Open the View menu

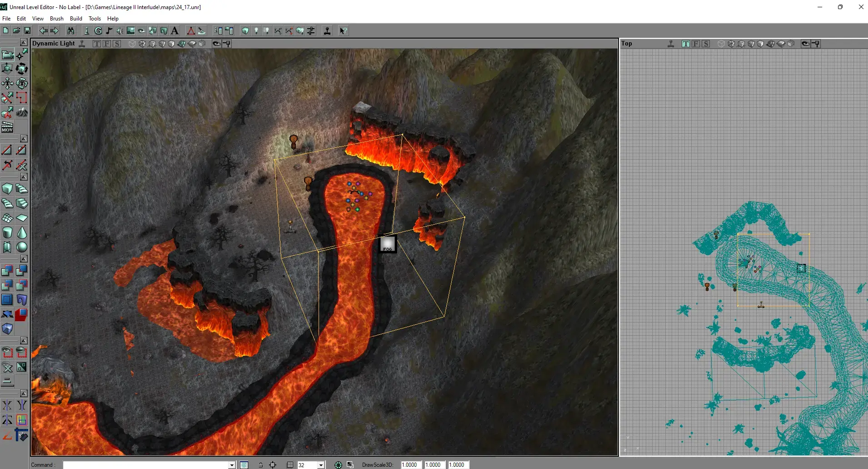click(x=38, y=19)
